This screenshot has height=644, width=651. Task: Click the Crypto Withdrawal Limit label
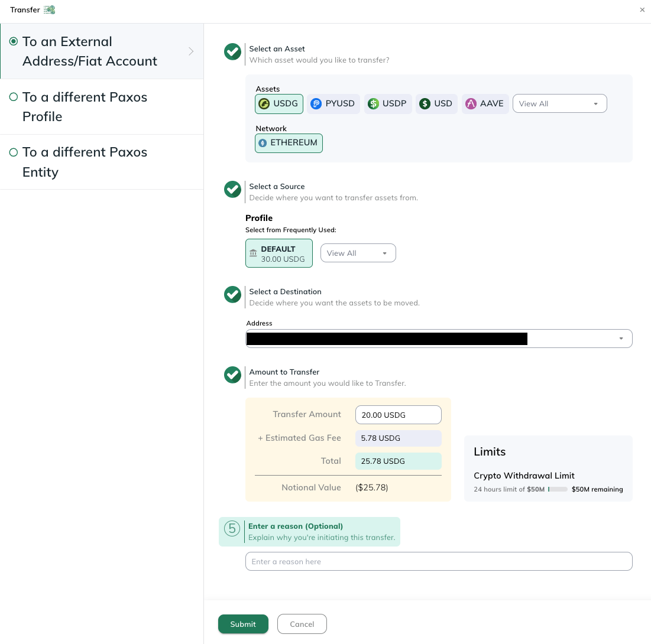click(x=524, y=476)
